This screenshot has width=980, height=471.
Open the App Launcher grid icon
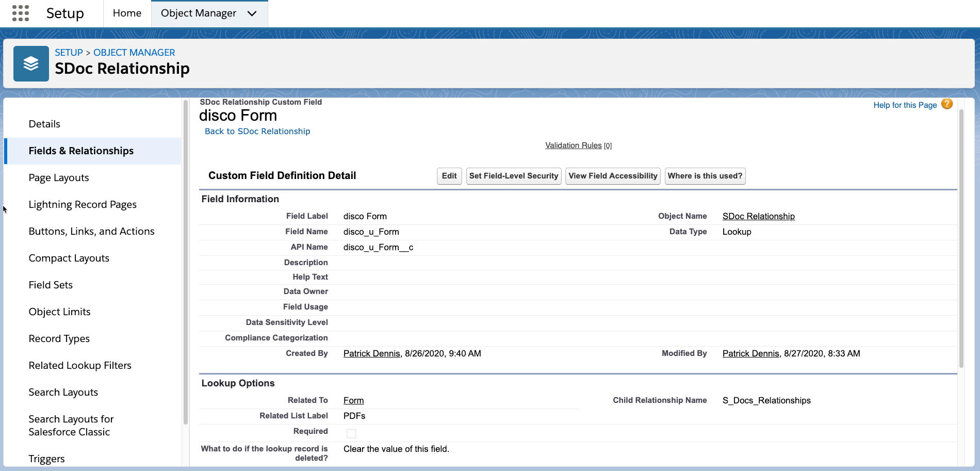click(21, 13)
